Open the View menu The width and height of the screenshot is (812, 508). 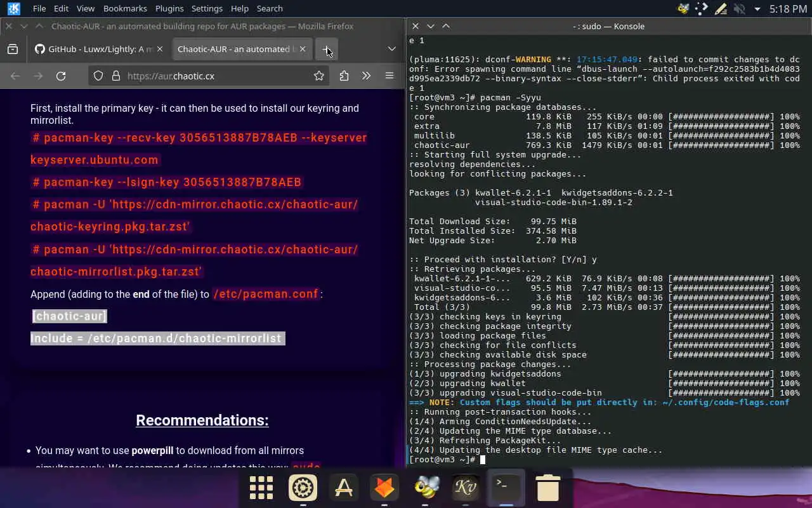coord(85,8)
